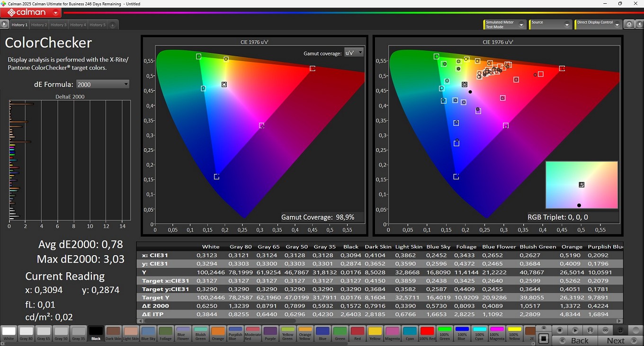Click the ΔE 2000 row label
Screen dimensions: 644x346
(155, 306)
